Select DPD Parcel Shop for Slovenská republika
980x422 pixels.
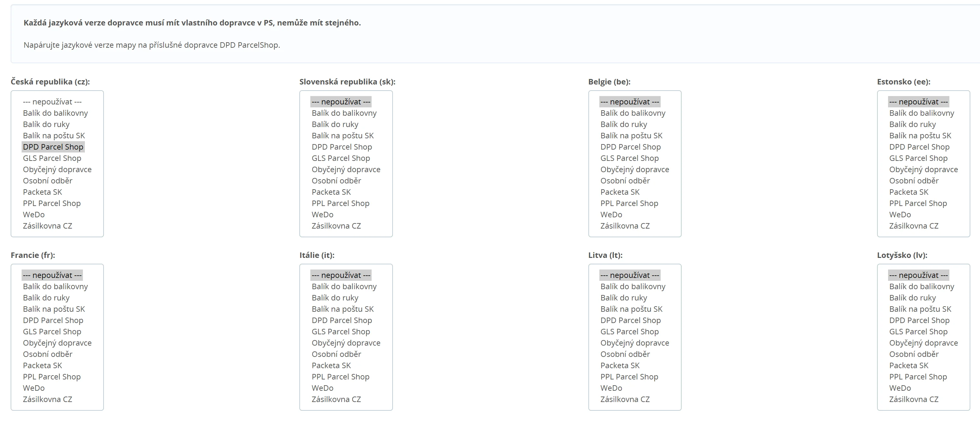click(x=342, y=147)
